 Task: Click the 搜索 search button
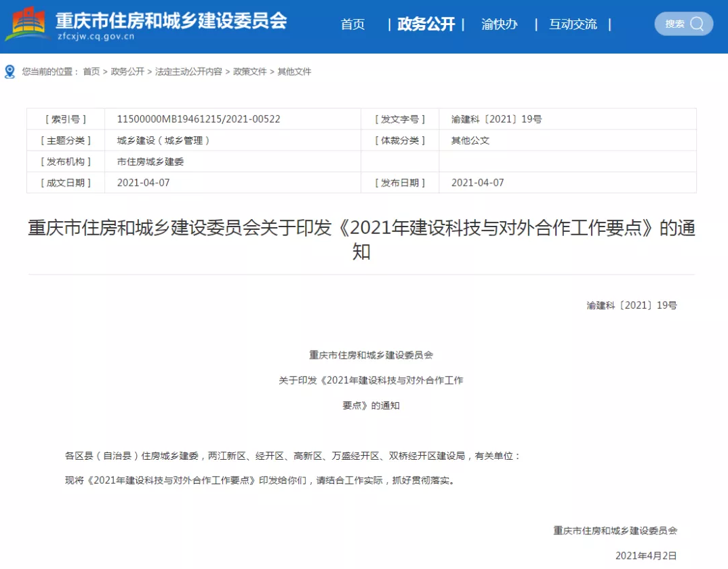click(x=683, y=24)
